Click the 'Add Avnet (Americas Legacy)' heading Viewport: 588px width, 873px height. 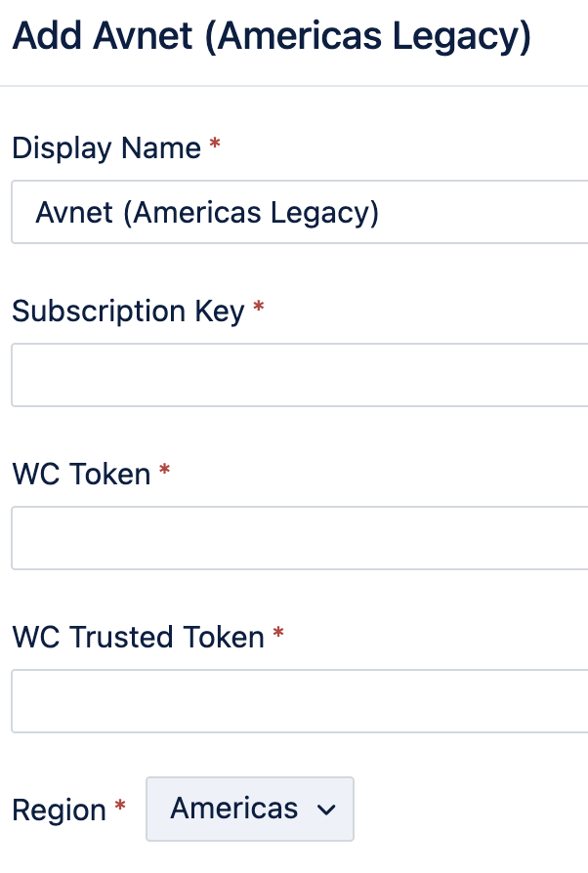pyautogui.click(x=272, y=39)
